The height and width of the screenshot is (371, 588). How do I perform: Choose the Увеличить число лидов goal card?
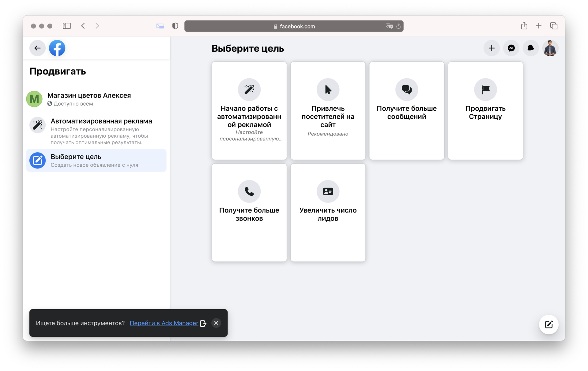328,212
